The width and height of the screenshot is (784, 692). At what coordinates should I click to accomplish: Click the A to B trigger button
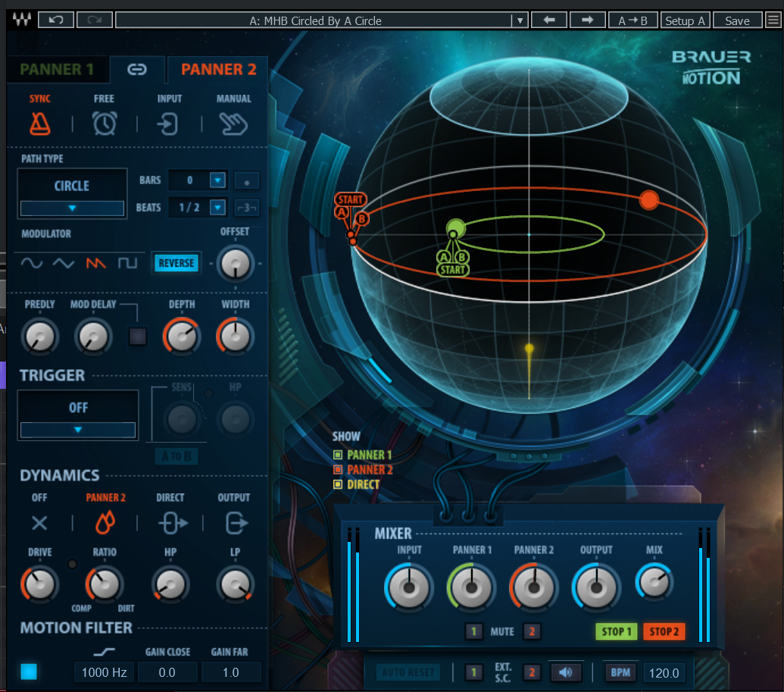coord(176,456)
